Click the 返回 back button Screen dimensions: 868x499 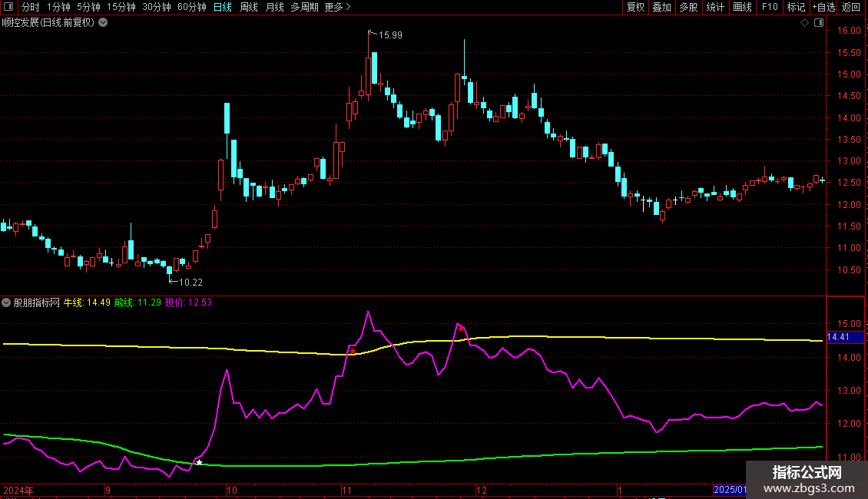[851, 7]
